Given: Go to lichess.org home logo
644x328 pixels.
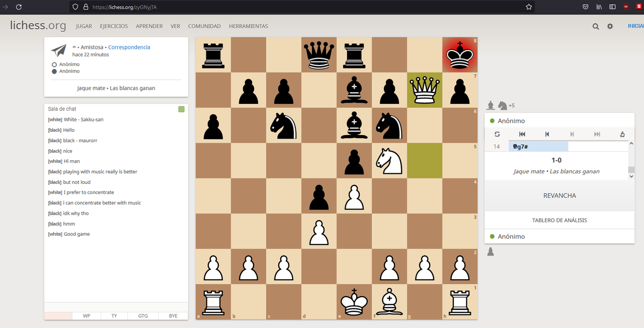Looking at the screenshot, I should (x=38, y=25).
